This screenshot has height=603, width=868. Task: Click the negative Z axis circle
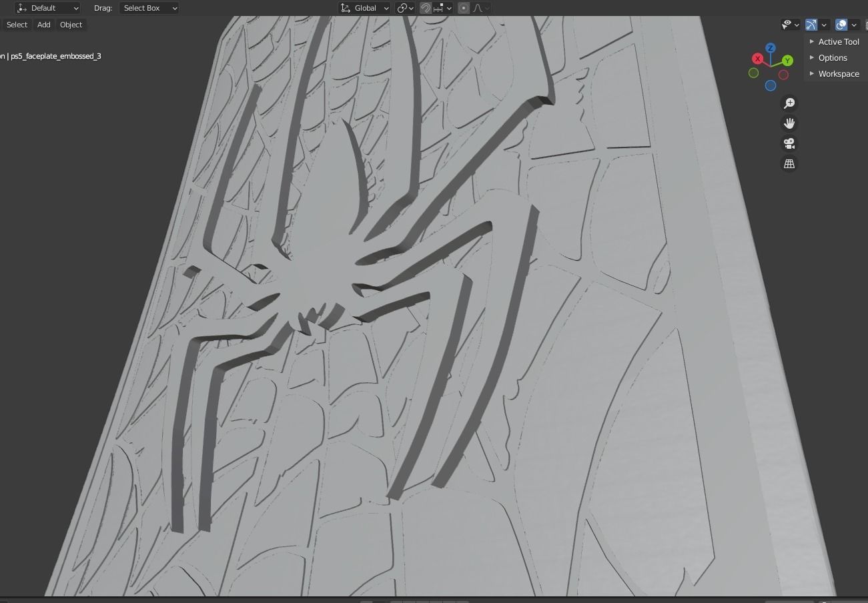(x=771, y=85)
